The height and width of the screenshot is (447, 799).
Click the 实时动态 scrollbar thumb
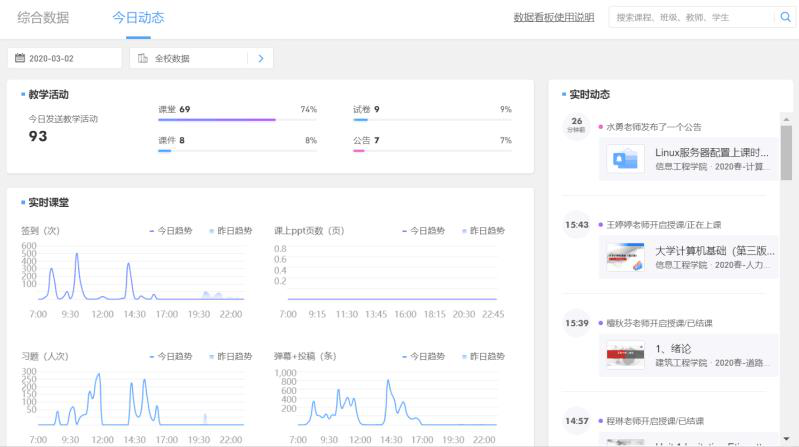pos(786,152)
